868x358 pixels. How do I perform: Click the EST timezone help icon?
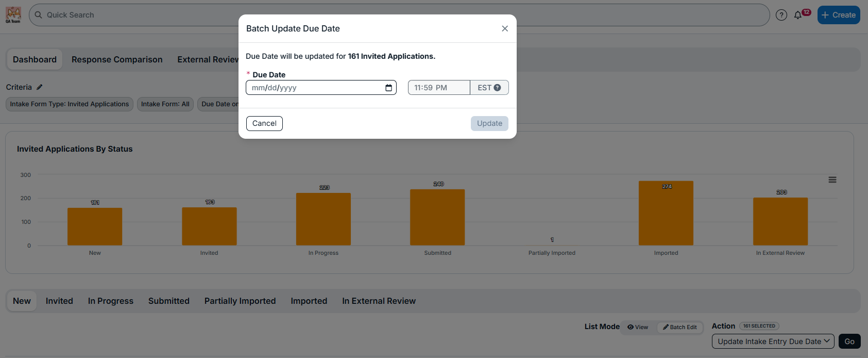point(497,88)
